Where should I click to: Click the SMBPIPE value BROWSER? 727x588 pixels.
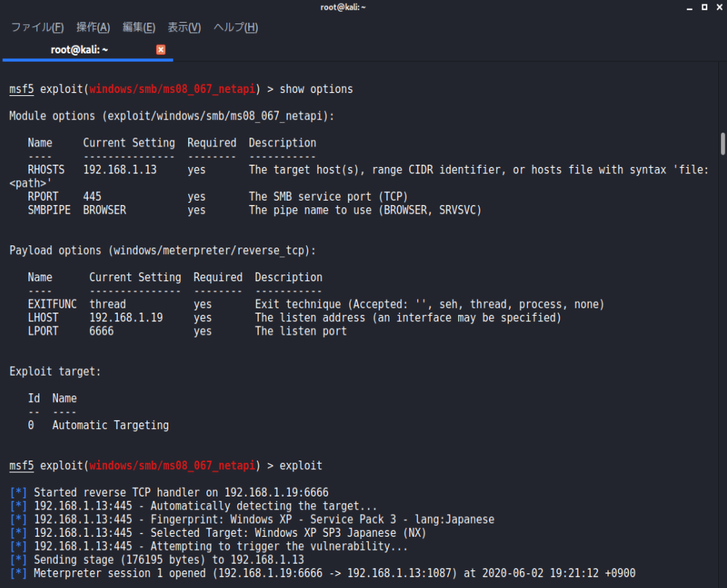point(104,210)
